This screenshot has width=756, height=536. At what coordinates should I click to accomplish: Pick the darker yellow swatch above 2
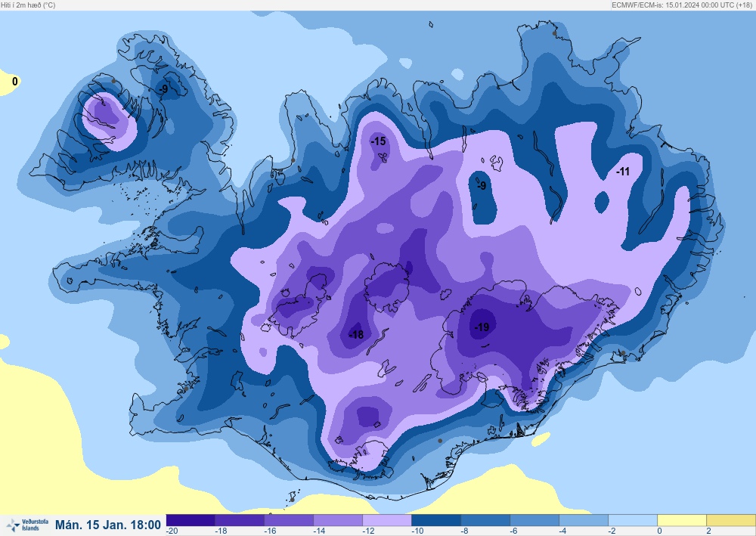pyautogui.click(x=731, y=520)
